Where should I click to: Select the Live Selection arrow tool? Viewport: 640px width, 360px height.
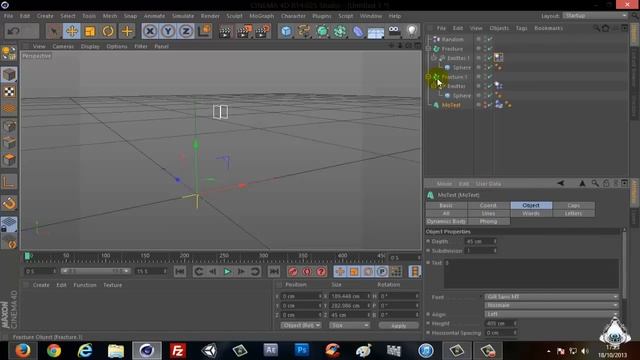(53, 31)
